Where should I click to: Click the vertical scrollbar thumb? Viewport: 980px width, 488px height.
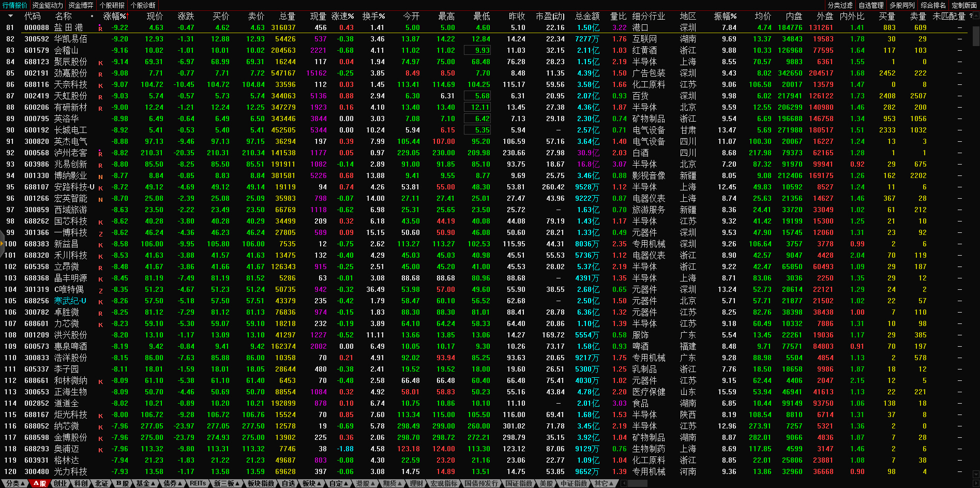pos(976,35)
